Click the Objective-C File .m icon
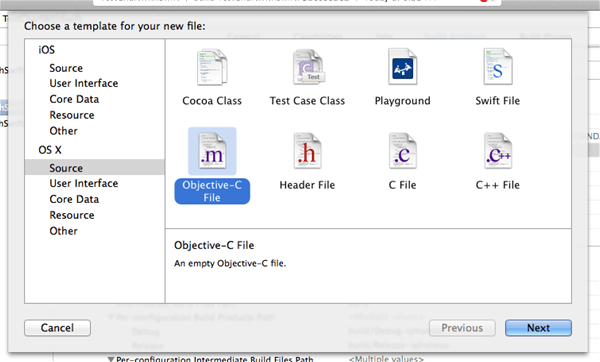This screenshot has width=600, height=362. tap(212, 151)
